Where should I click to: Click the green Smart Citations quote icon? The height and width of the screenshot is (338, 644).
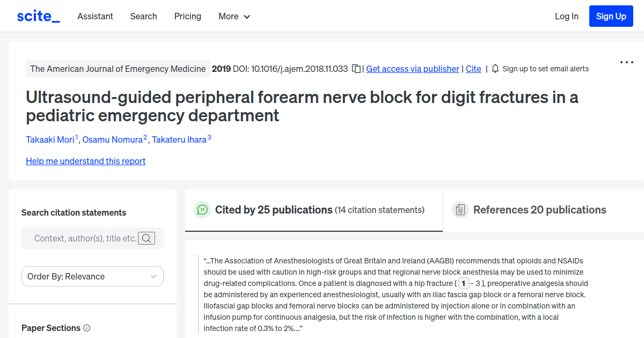pos(202,210)
